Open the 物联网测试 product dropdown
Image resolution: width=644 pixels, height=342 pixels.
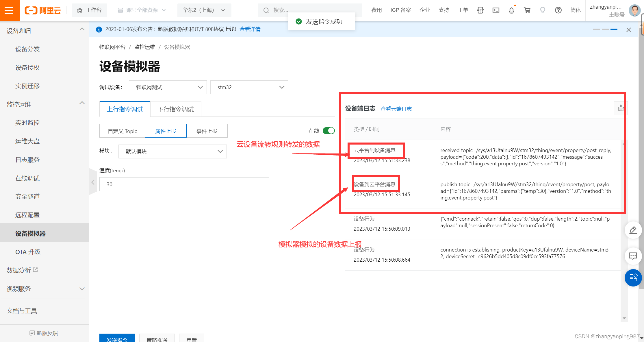click(168, 87)
